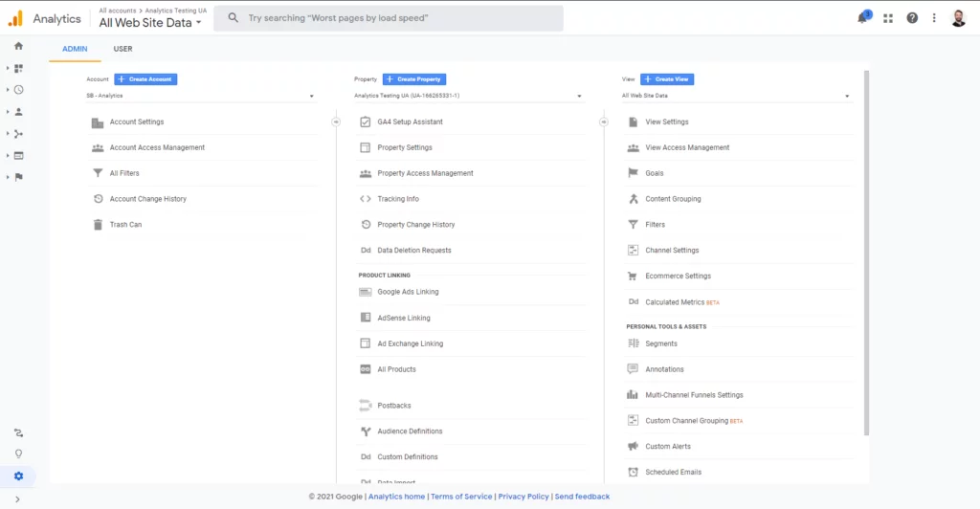Select the Admin gear icon in sidebar
Viewport: 980px width, 509px height.
tap(19, 476)
